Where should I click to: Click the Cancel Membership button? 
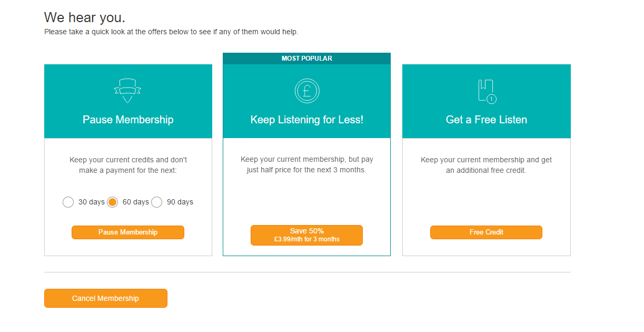point(106,298)
